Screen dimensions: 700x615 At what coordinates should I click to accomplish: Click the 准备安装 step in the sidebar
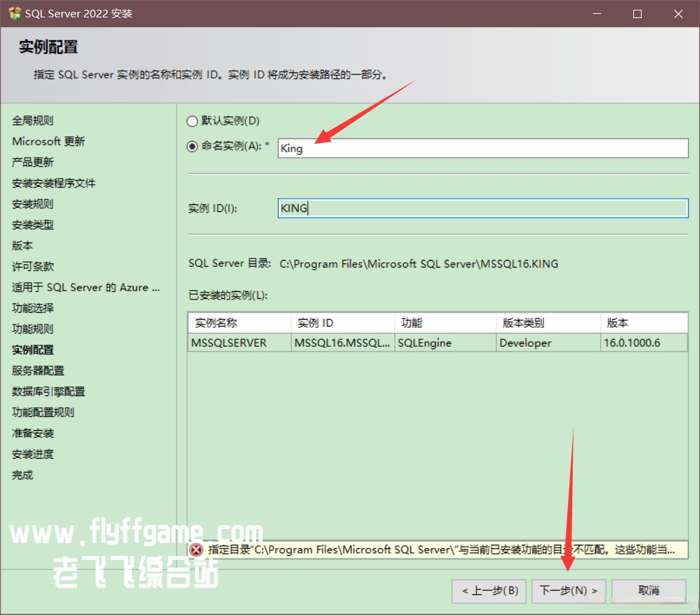(x=33, y=433)
